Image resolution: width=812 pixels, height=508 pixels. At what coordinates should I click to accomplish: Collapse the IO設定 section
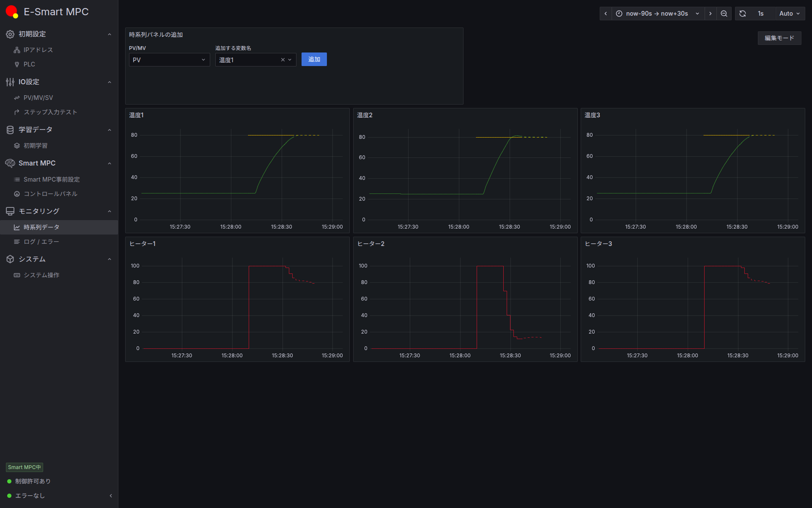pos(110,82)
